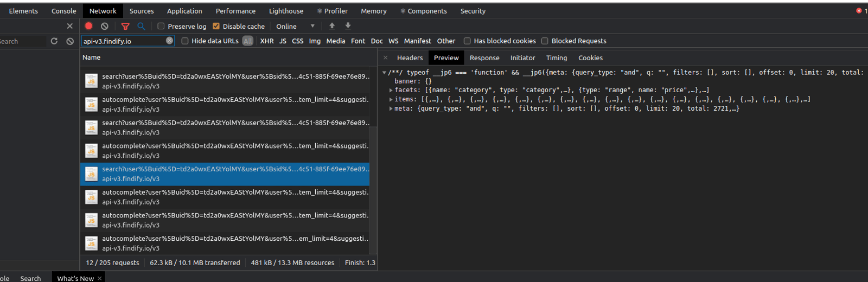This screenshot has width=868, height=282.
Task: Open the Online throttling dropdown
Action: pyautogui.click(x=295, y=26)
